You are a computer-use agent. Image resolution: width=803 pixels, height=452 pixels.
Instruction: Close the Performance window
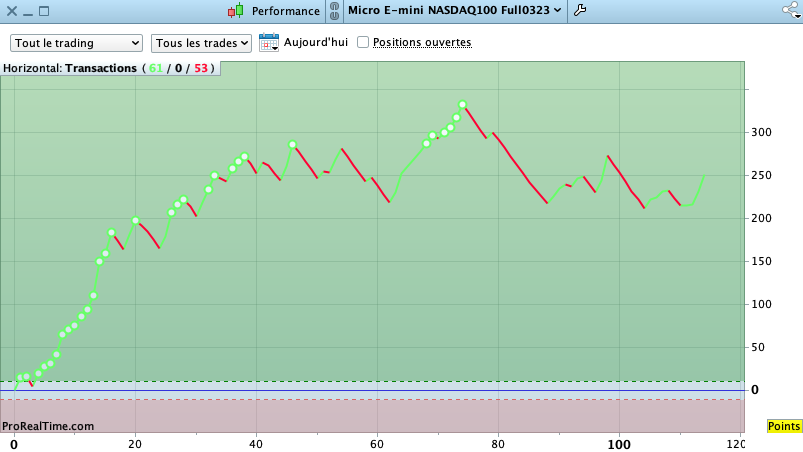12,11
